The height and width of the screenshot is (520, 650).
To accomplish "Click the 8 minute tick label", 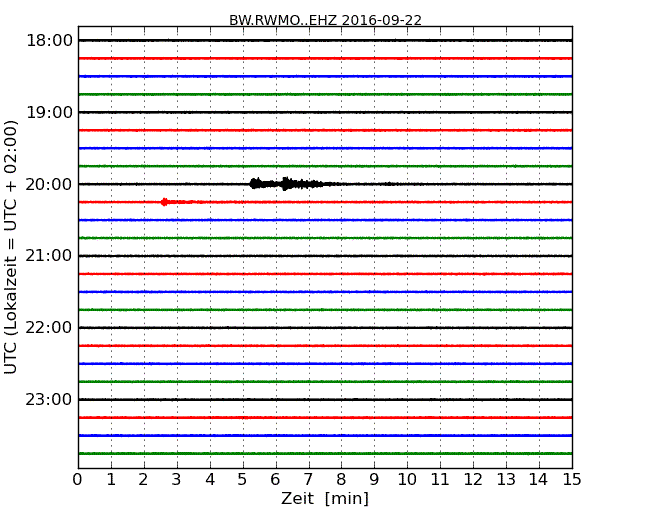I will click(x=341, y=479).
